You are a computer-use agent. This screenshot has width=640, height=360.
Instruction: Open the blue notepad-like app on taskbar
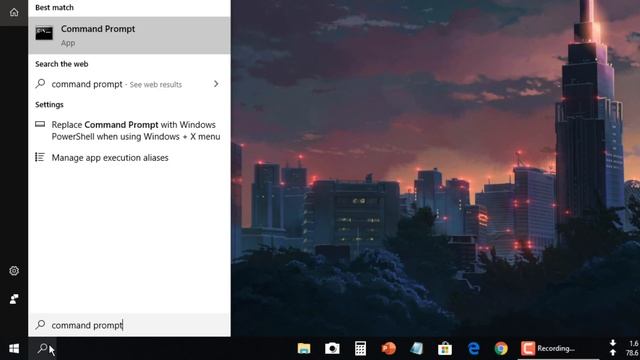pyautogui.click(x=416, y=348)
